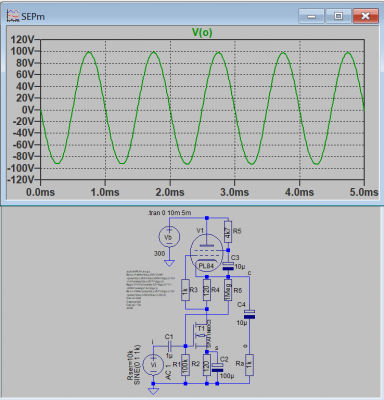Select capacitor C4 10µ
This screenshot has width=384, height=400.
point(249,314)
